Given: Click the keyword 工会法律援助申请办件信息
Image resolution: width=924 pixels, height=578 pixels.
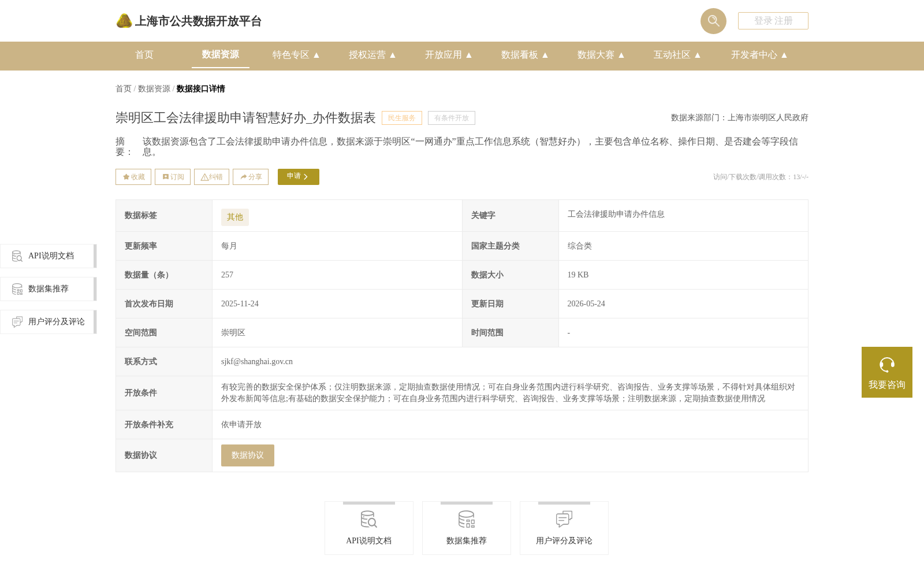Looking at the screenshot, I should pos(616,214).
